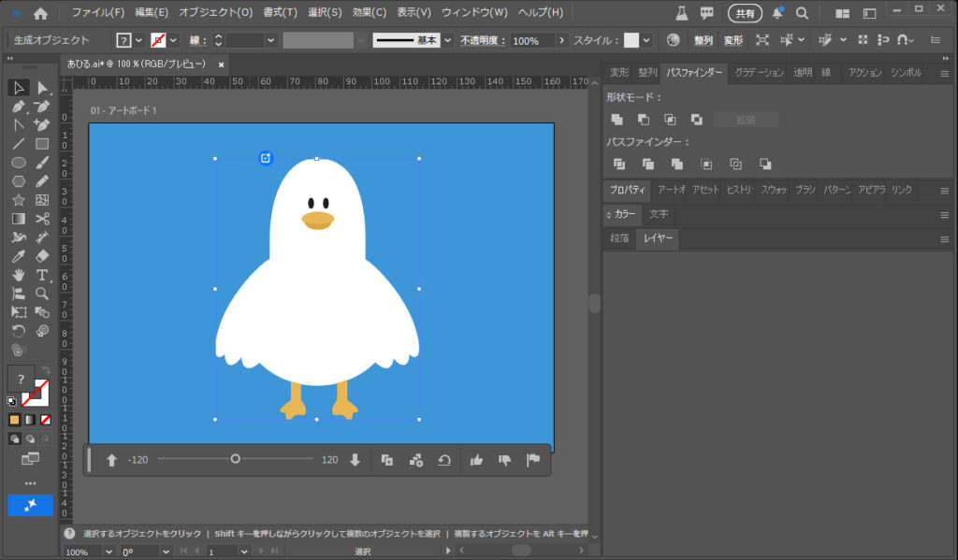Click the 整列 button in control bar
Screen dimensions: 958x560
703,41
